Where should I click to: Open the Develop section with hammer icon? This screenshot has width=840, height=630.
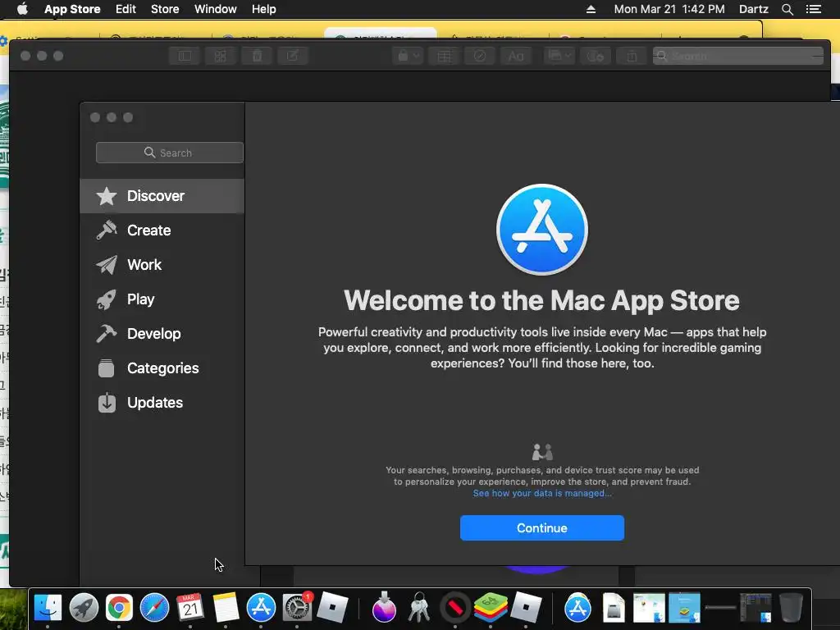[162, 334]
